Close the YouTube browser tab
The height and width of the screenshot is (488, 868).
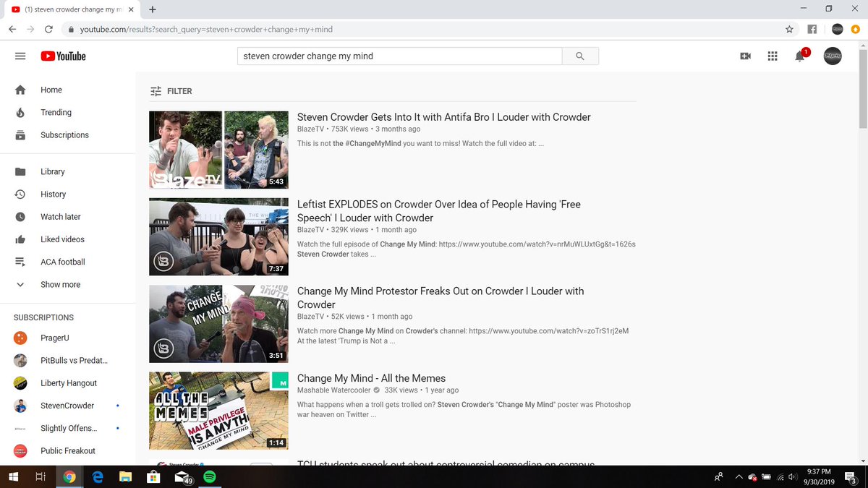131,9
